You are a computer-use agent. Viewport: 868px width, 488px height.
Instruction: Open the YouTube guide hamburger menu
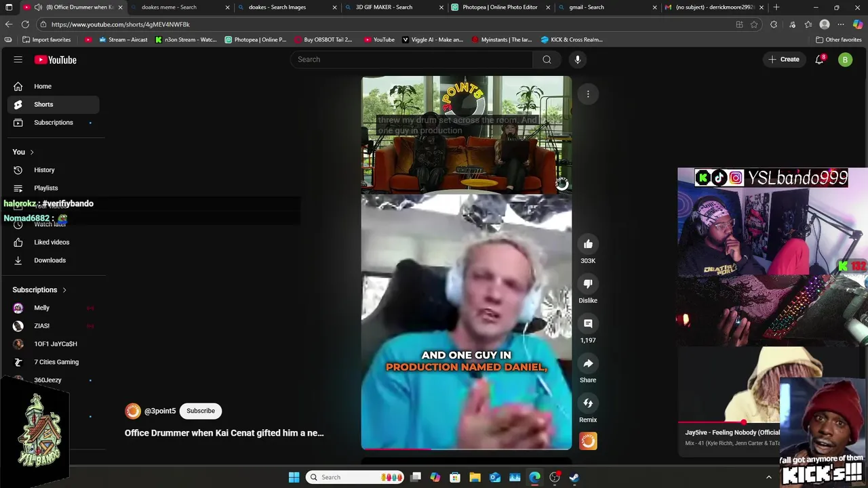pyautogui.click(x=18, y=60)
